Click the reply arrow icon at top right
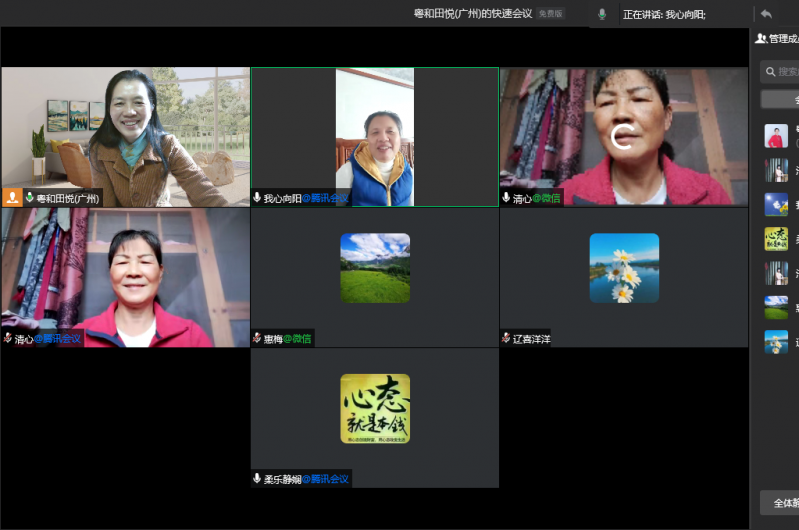Screen dimensions: 799x530 coord(766,14)
